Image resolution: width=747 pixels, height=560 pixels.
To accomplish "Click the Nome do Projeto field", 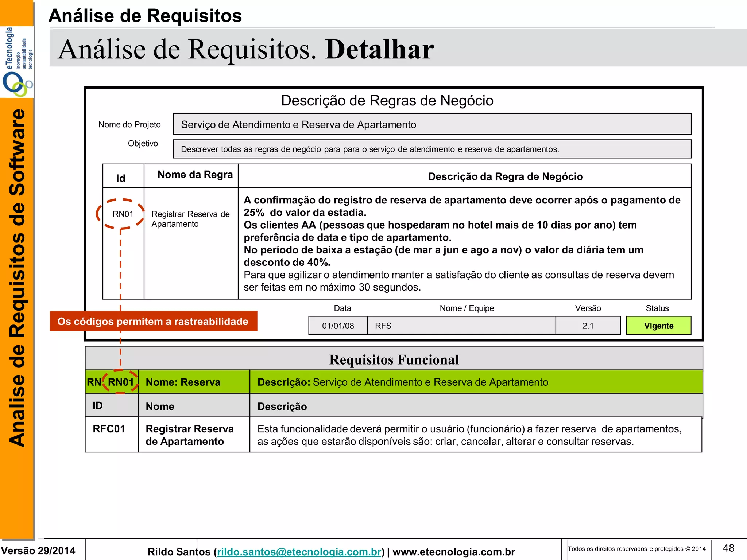I will click(432, 124).
